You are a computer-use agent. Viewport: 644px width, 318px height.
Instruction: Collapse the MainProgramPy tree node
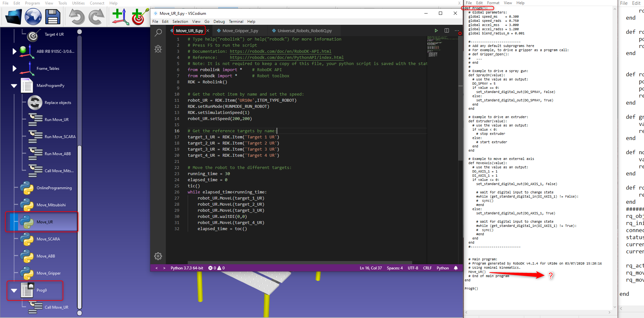point(14,86)
